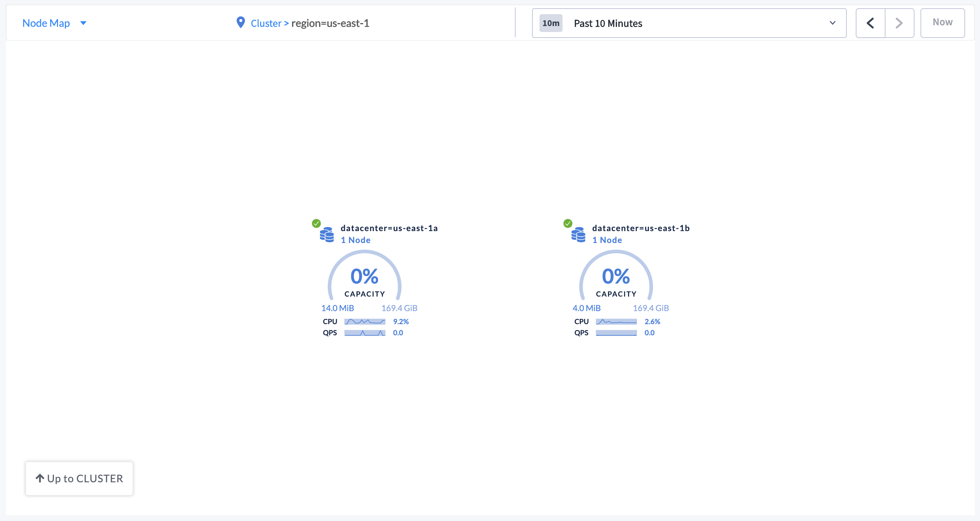Click the QPS sparkline for us-east-1b
Screen dimensions: 980x521
[x=616, y=333]
